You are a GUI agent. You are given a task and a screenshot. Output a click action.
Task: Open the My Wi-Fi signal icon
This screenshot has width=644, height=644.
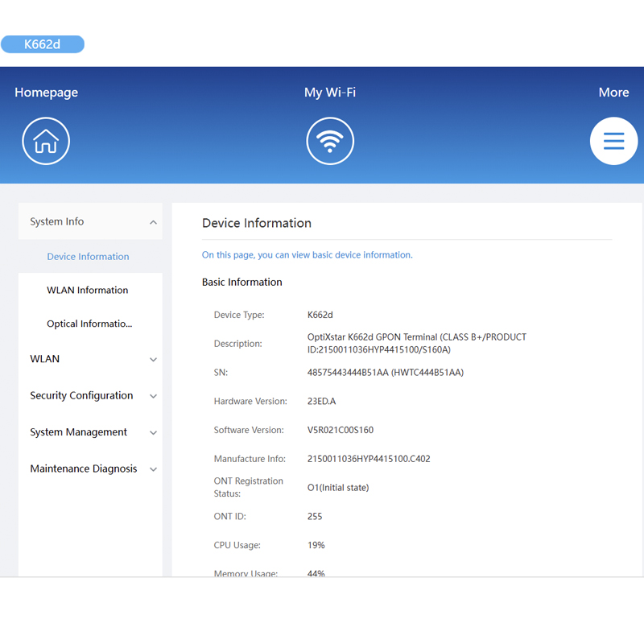[x=330, y=141]
